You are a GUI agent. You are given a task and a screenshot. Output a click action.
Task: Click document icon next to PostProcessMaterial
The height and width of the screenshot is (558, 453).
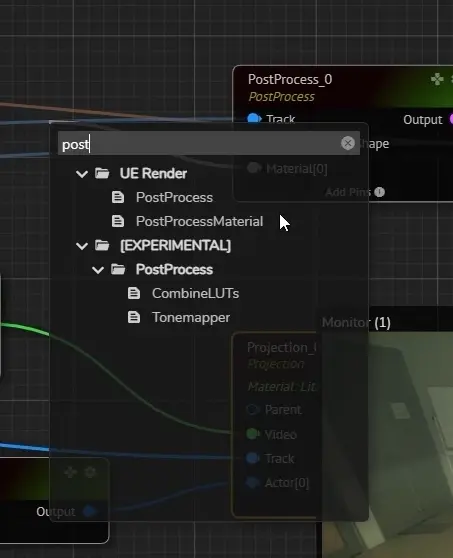point(118,221)
